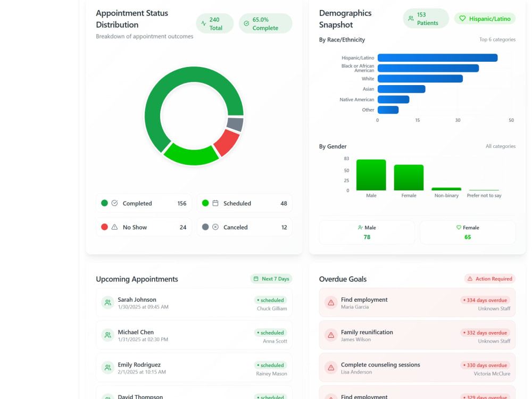532x399 pixels.
Task: Click the 332 days overdue tag
Action: 485,332
